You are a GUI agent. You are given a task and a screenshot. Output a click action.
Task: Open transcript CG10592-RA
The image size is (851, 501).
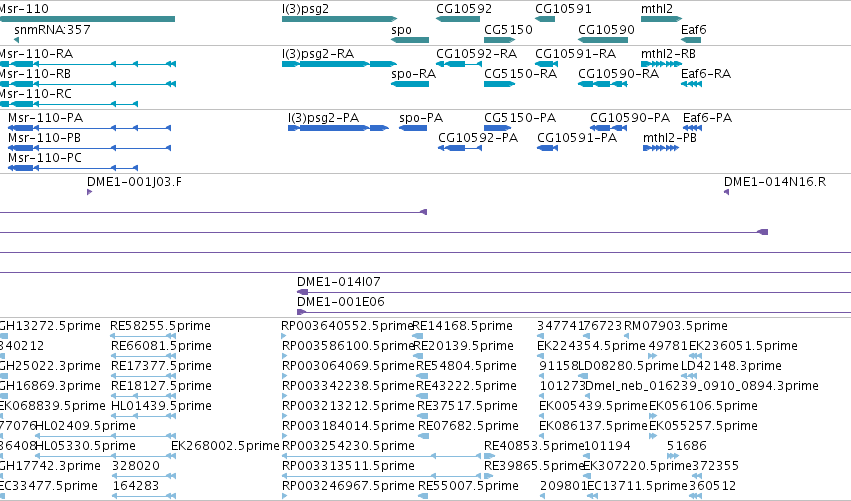pyautogui.click(x=477, y=54)
